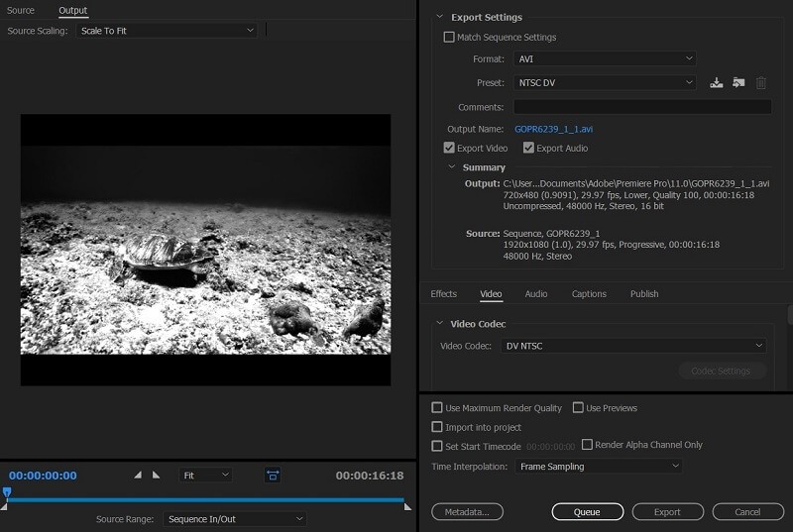793x532 pixels.
Task: Click the GOPR6239_1_1.avi output name link
Action: tap(553, 129)
